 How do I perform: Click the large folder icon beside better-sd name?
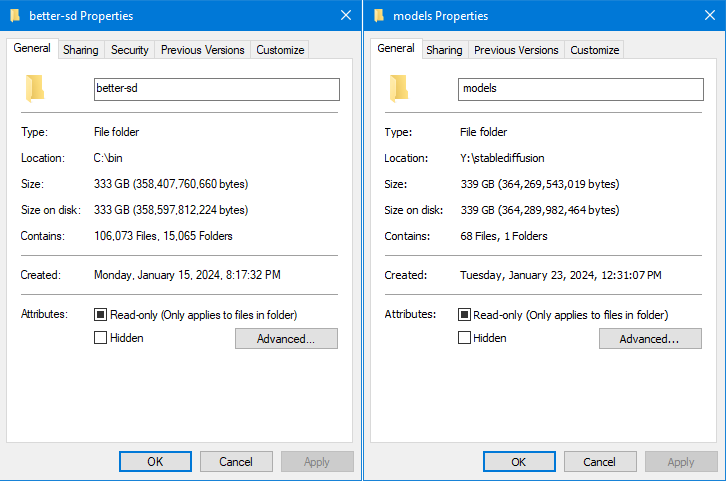tap(35, 89)
